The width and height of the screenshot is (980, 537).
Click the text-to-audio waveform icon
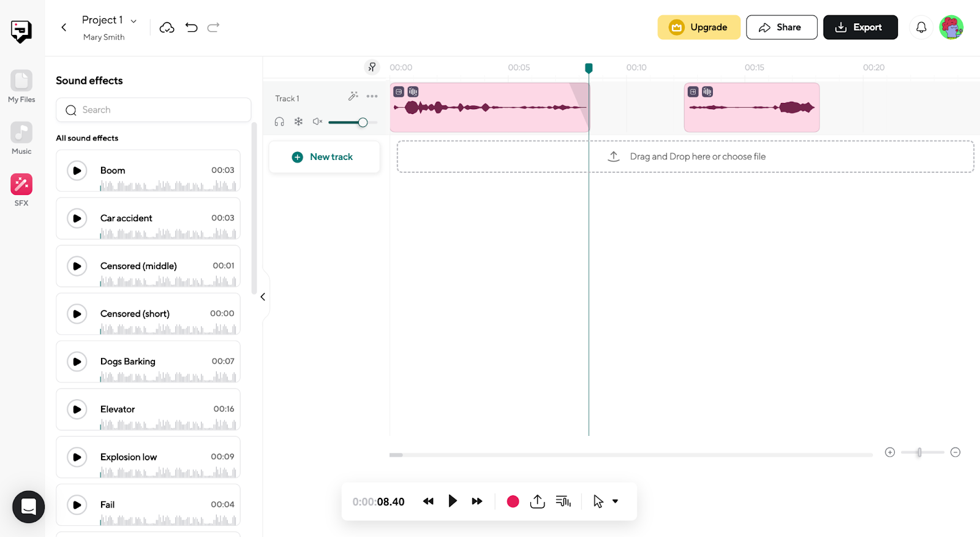[563, 501]
